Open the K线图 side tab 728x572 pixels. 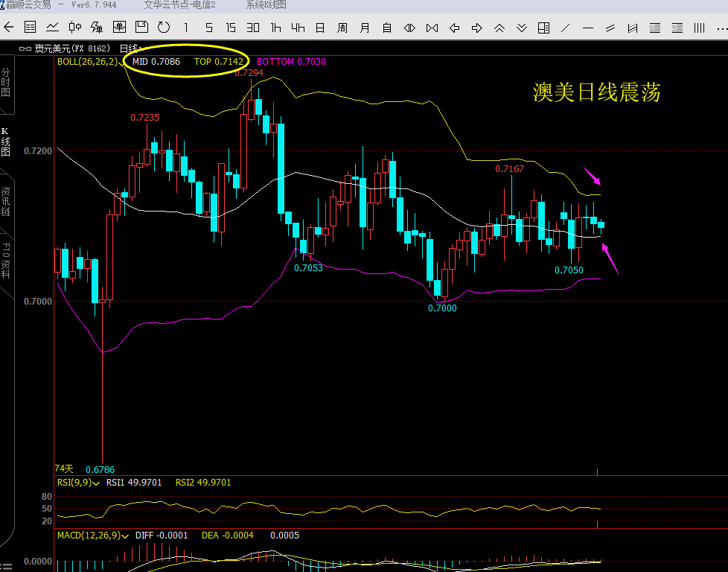(5, 142)
